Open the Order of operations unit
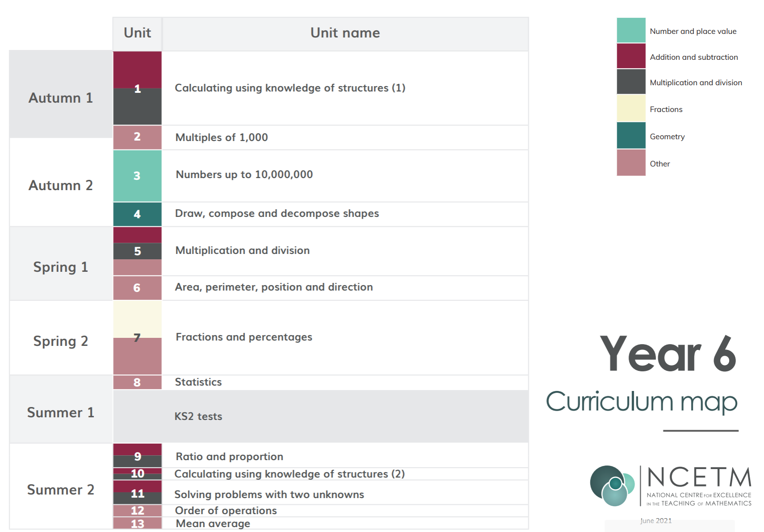764x532 pixels. pos(226,511)
